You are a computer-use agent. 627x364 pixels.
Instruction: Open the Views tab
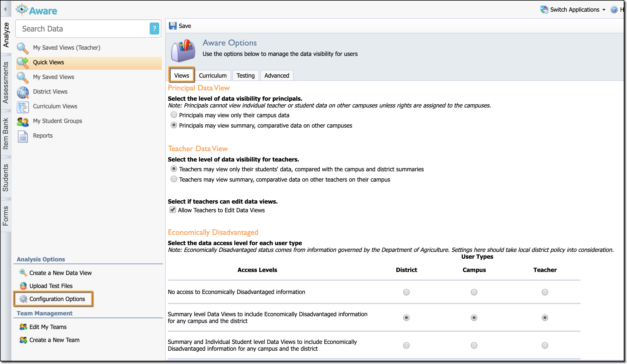coord(181,75)
